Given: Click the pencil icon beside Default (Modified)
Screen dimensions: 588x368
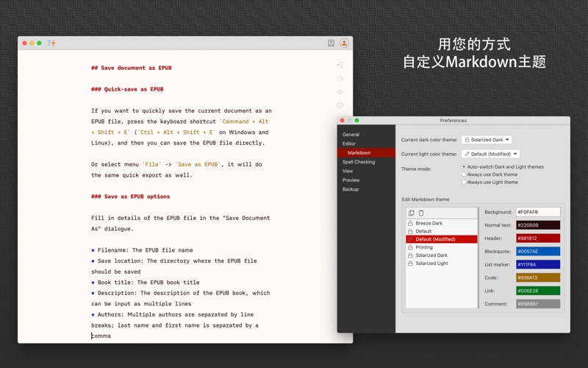Looking at the screenshot, I should pyautogui.click(x=410, y=239).
